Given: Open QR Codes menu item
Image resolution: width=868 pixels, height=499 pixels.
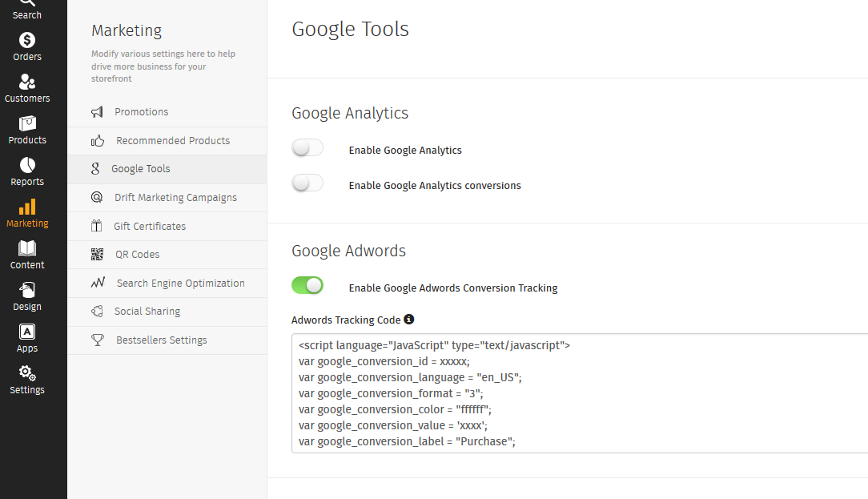Looking at the screenshot, I should (167, 255).
